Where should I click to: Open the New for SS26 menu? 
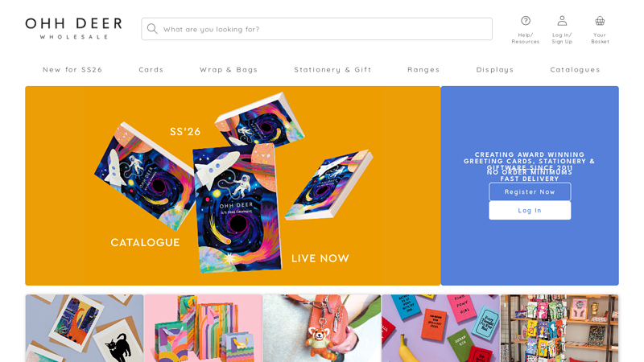click(72, 70)
